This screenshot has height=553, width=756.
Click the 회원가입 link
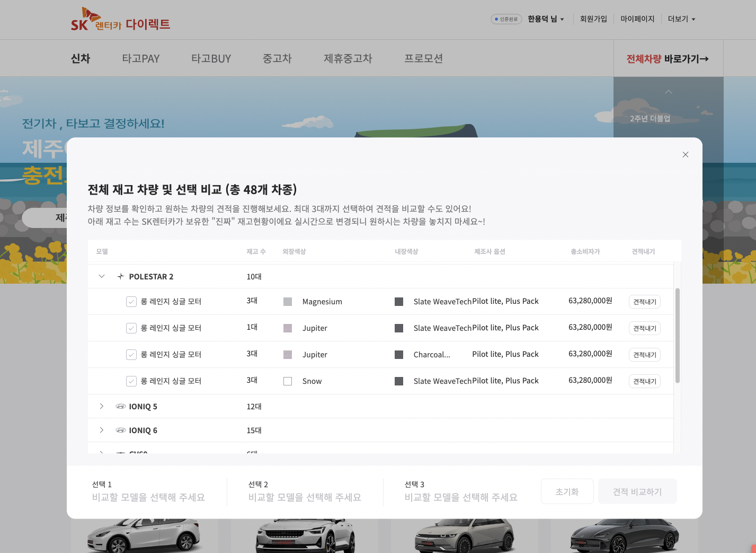[x=593, y=19]
